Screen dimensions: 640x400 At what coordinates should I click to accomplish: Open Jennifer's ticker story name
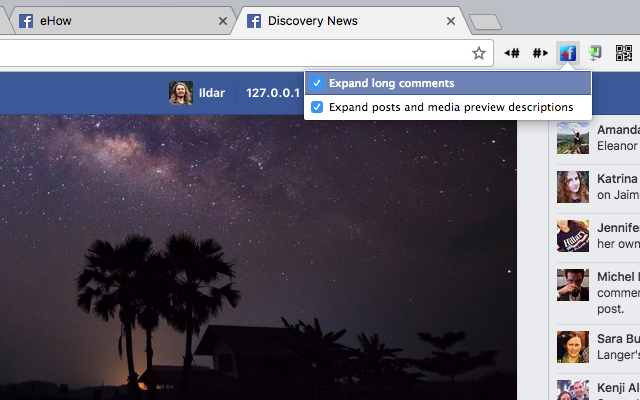click(618, 228)
